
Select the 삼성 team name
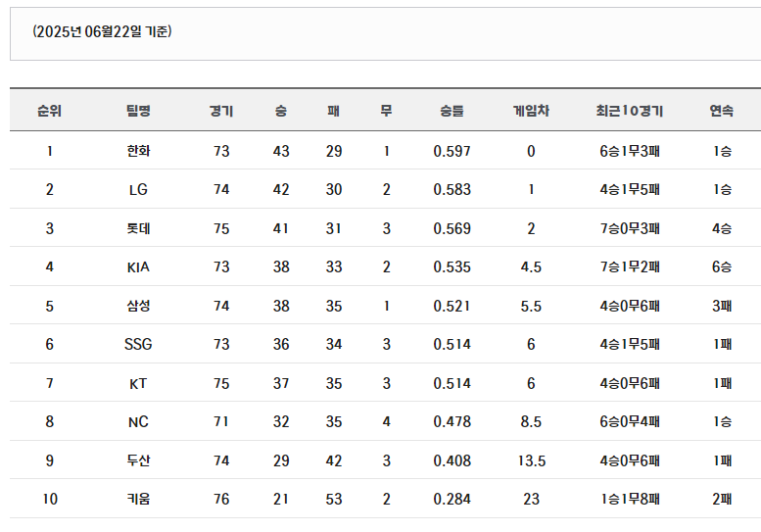pyautogui.click(x=138, y=306)
